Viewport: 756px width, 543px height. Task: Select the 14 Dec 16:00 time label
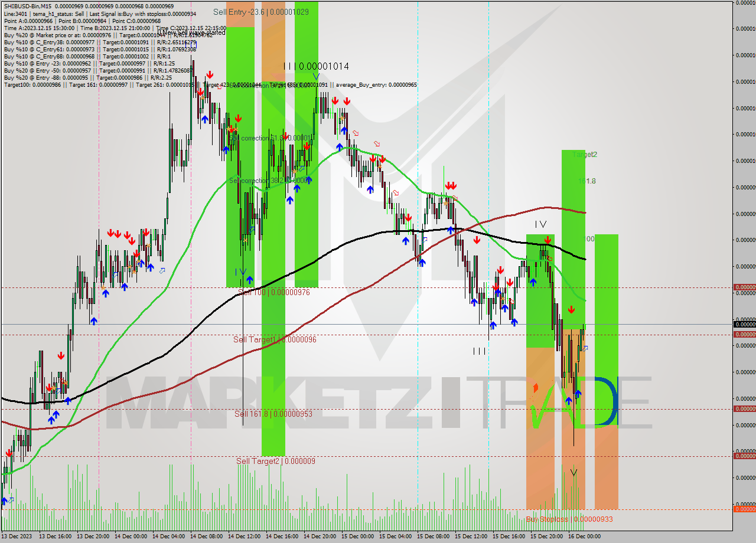click(282, 537)
